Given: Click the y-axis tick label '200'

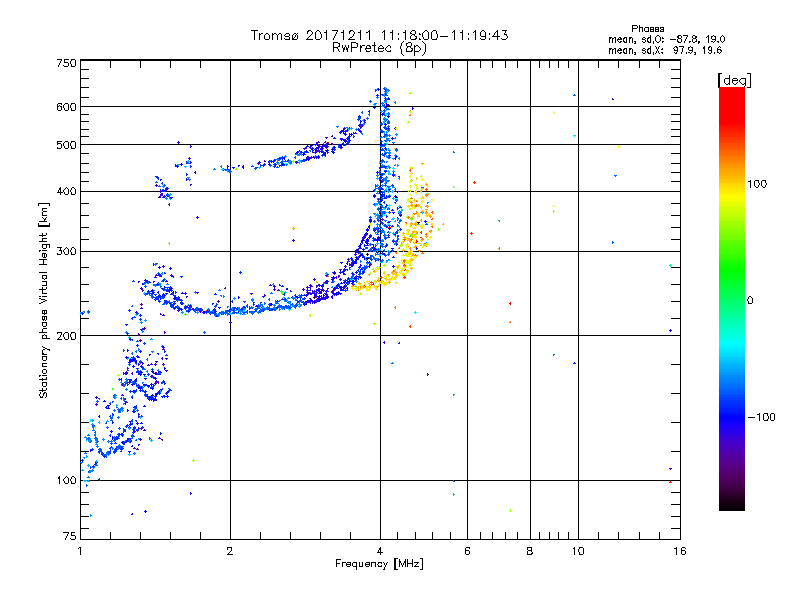Looking at the screenshot, I should pos(66,336).
